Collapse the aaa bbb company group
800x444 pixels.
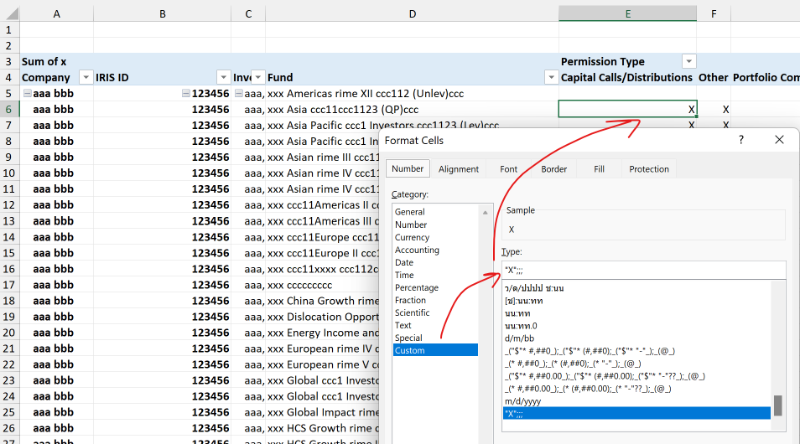27,93
